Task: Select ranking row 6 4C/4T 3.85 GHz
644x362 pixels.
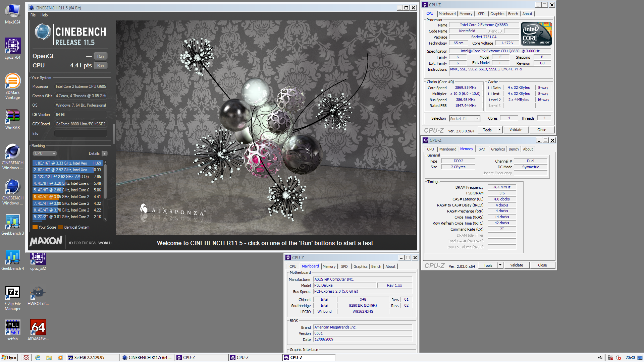Action: (x=67, y=197)
